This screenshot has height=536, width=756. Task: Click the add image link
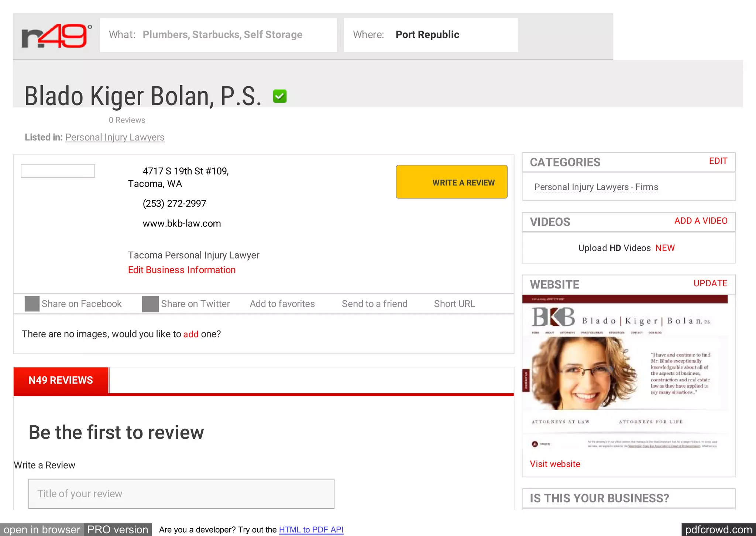click(191, 334)
